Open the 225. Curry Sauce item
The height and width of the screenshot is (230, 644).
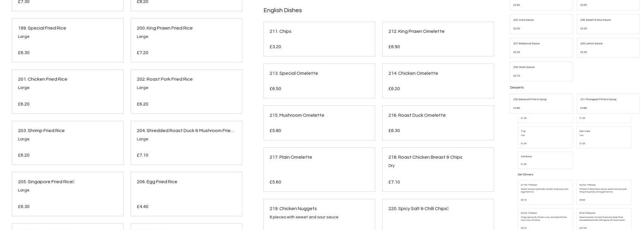tap(541, 24)
